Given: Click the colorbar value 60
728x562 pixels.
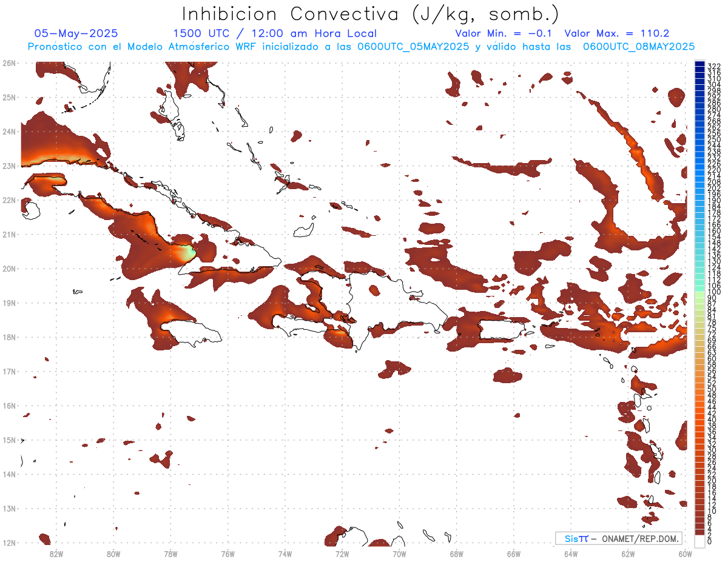Looking at the screenshot, I should tap(712, 359).
